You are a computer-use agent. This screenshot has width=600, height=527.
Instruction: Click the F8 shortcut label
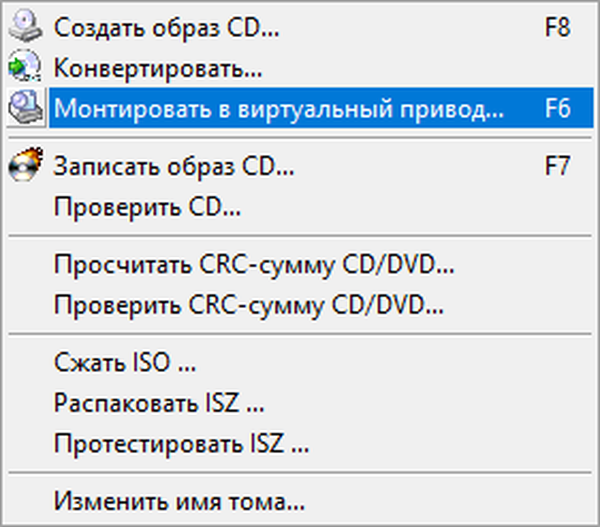pos(558,28)
